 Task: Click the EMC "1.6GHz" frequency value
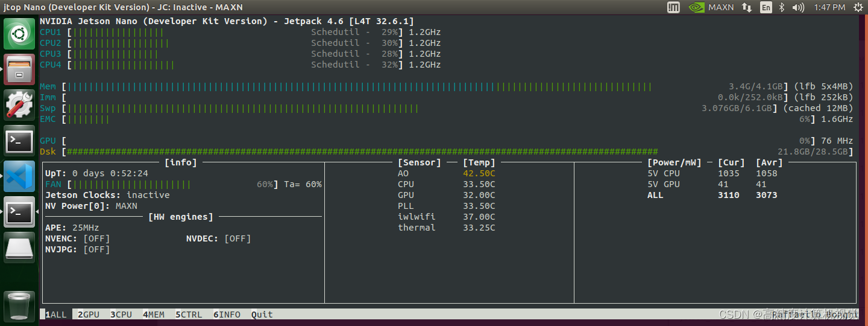coord(837,119)
